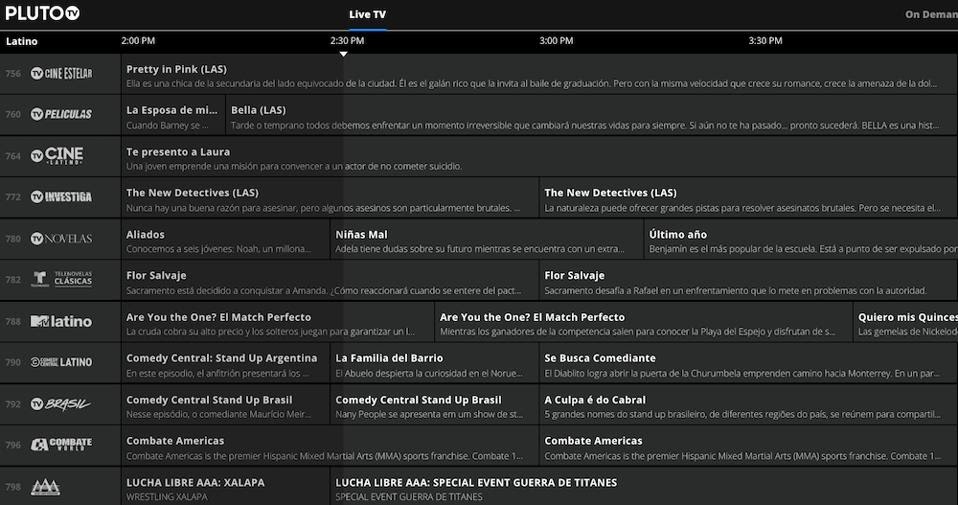
Task: Select Cine Estelar channel logo
Action: click(61, 73)
